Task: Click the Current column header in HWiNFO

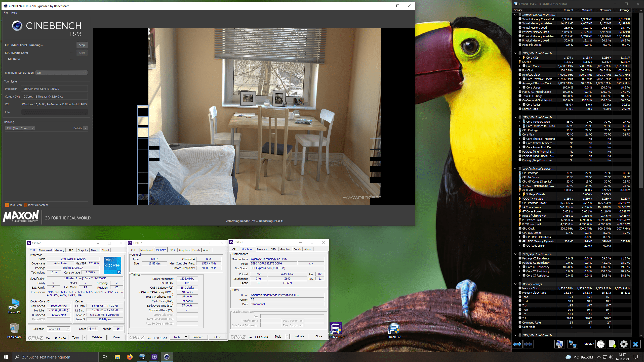Action: point(566,10)
